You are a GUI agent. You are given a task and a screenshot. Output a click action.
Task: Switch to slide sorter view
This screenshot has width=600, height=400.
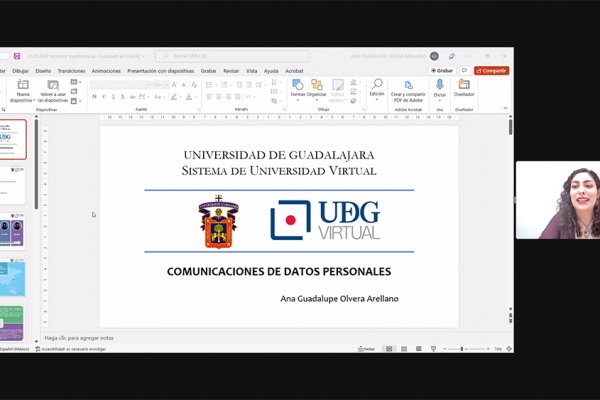tap(404, 349)
